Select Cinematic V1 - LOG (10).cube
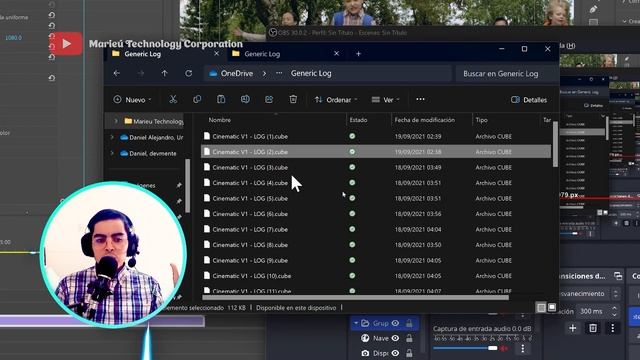640x360 pixels. point(251,276)
